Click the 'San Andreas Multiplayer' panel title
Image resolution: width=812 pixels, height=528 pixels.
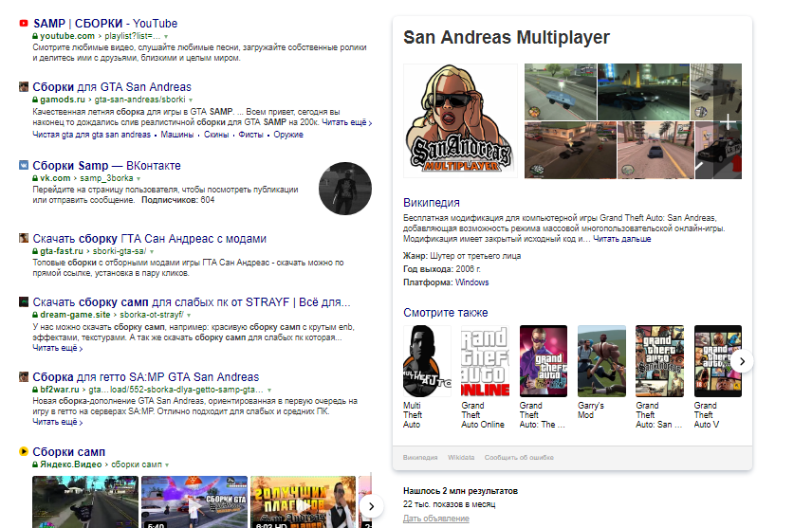tap(507, 37)
